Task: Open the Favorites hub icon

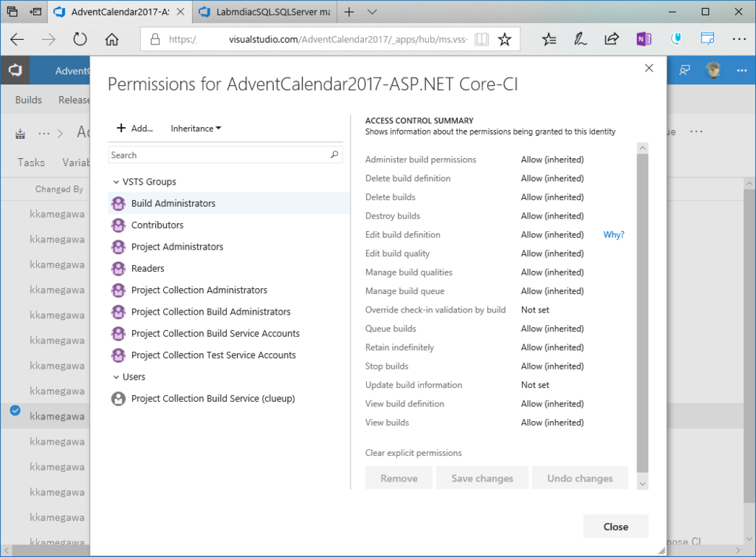Action: (549, 39)
